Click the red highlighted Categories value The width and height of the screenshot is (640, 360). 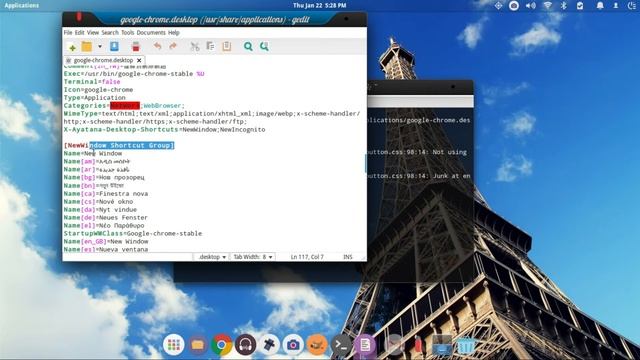coord(125,106)
